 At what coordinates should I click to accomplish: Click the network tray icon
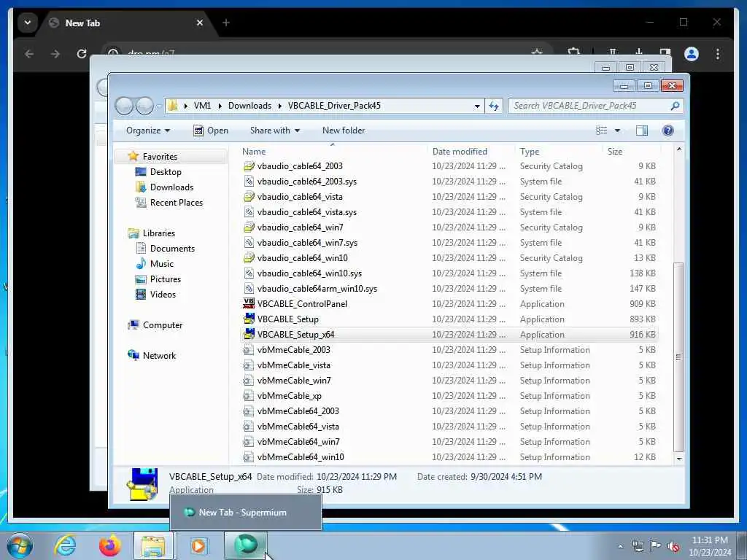click(638, 546)
